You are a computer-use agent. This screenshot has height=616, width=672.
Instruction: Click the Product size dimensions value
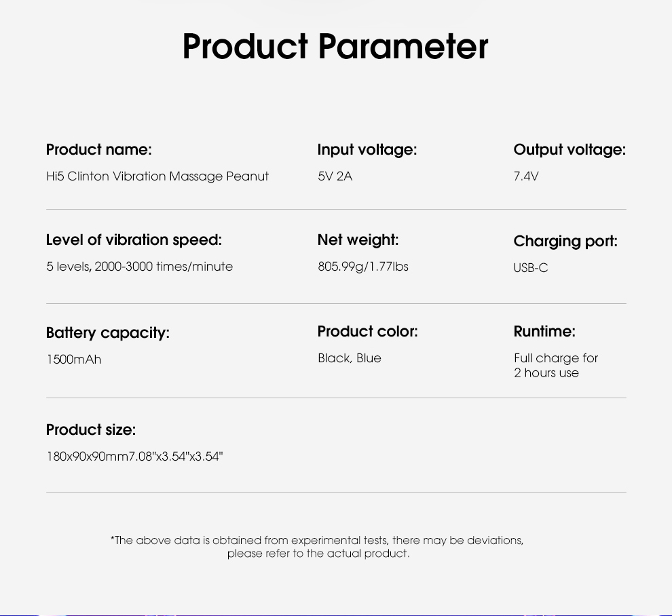[134, 456]
